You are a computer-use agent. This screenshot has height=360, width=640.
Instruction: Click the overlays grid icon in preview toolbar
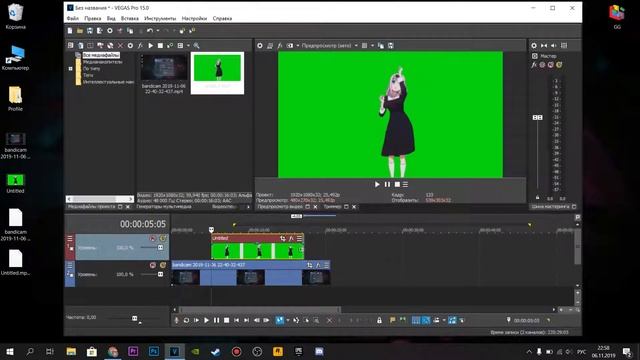click(364, 46)
